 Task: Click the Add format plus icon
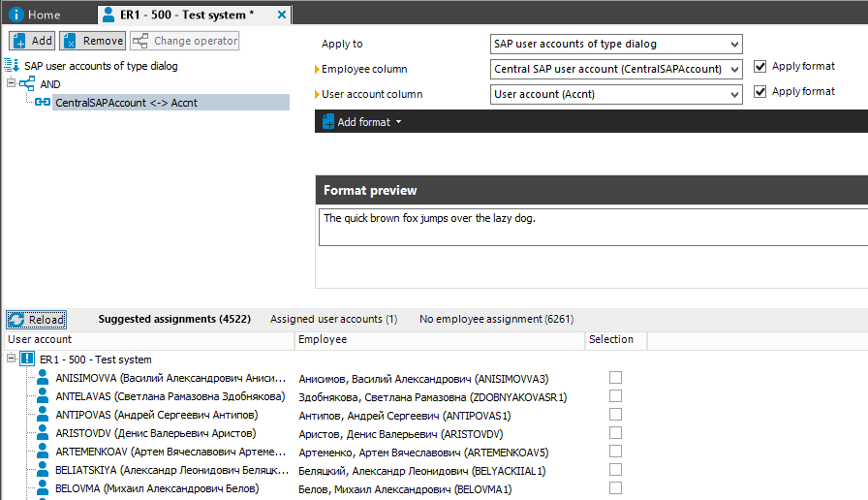[x=327, y=122]
